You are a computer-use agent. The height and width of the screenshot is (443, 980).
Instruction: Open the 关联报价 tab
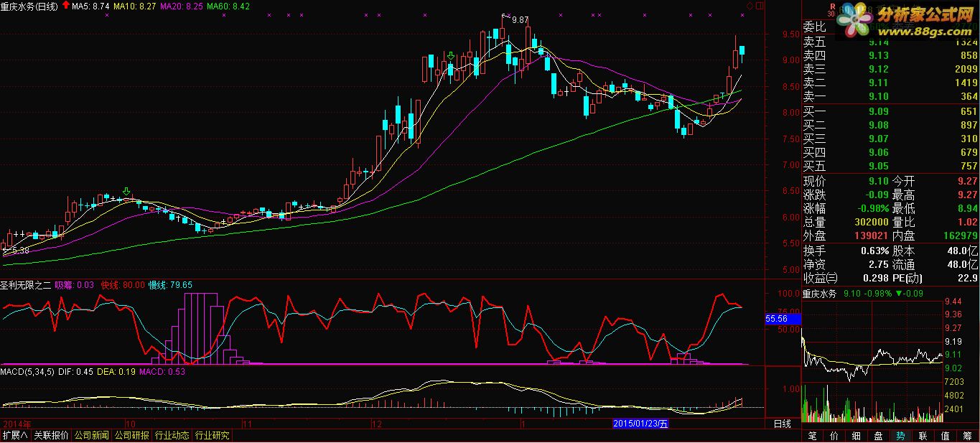[52, 435]
